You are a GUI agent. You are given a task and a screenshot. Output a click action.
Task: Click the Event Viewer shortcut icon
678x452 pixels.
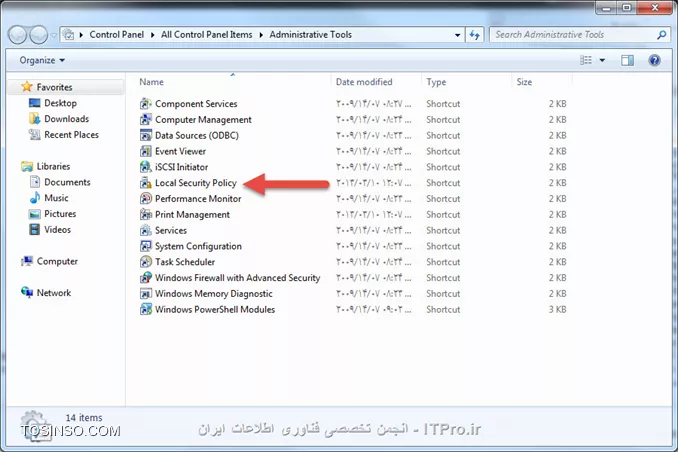click(x=146, y=151)
